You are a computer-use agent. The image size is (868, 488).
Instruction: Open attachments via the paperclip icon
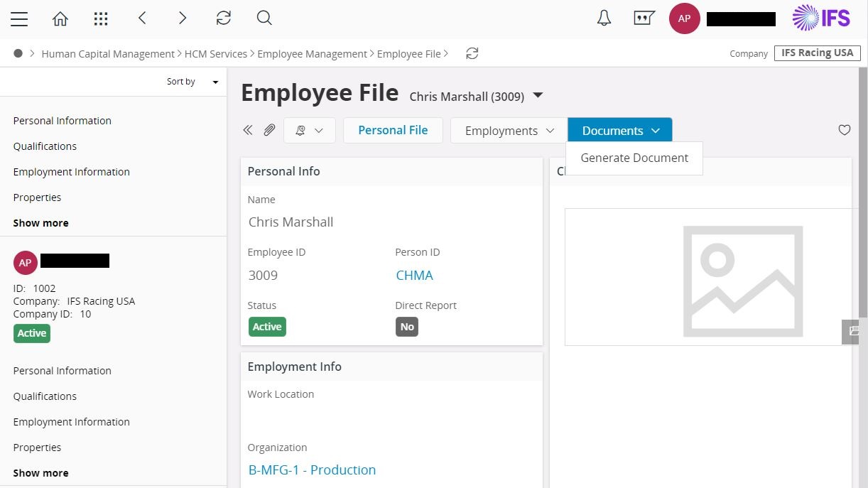269,130
